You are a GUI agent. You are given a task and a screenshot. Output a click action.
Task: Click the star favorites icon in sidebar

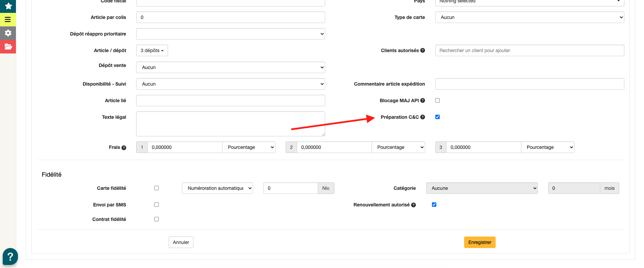(8, 6)
